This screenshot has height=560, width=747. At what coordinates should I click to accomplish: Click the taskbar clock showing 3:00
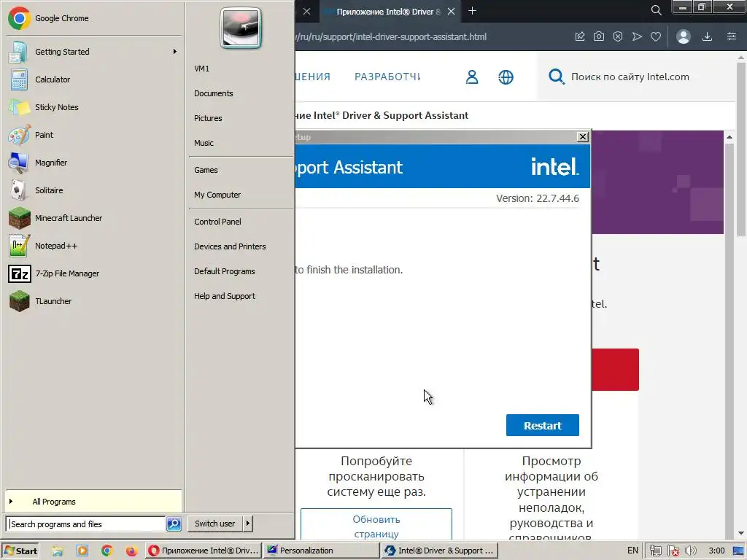[x=716, y=551]
